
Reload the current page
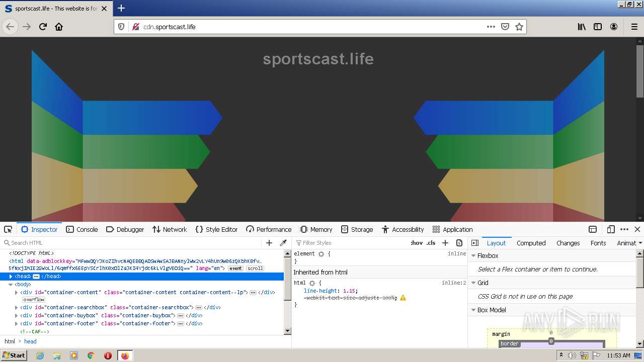tap(43, 27)
